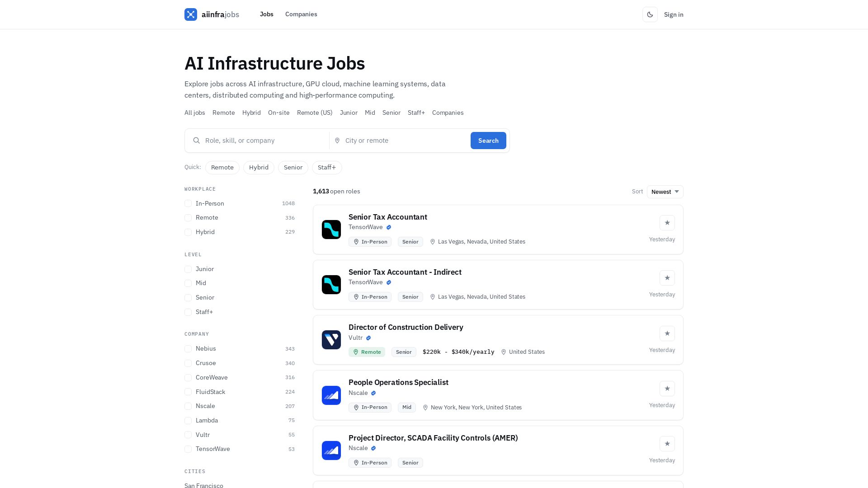Click the blue Search button

(x=488, y=141)
